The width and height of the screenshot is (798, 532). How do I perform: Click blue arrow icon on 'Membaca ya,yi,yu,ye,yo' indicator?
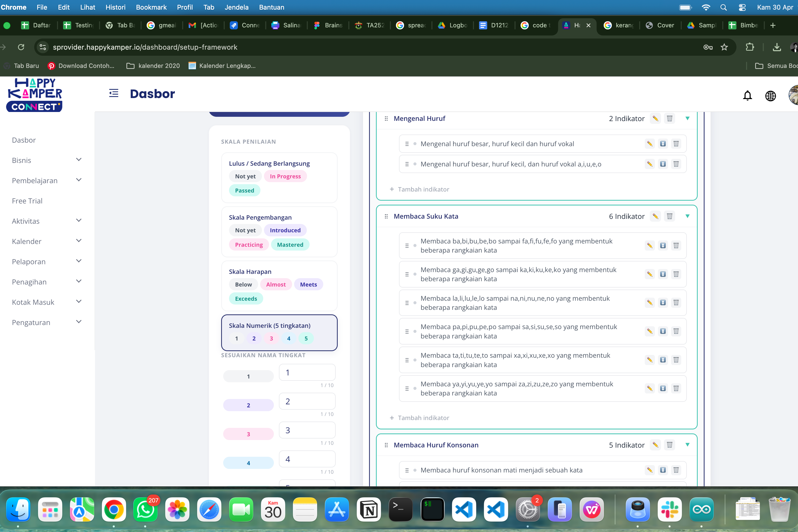[x=663, y=388]
